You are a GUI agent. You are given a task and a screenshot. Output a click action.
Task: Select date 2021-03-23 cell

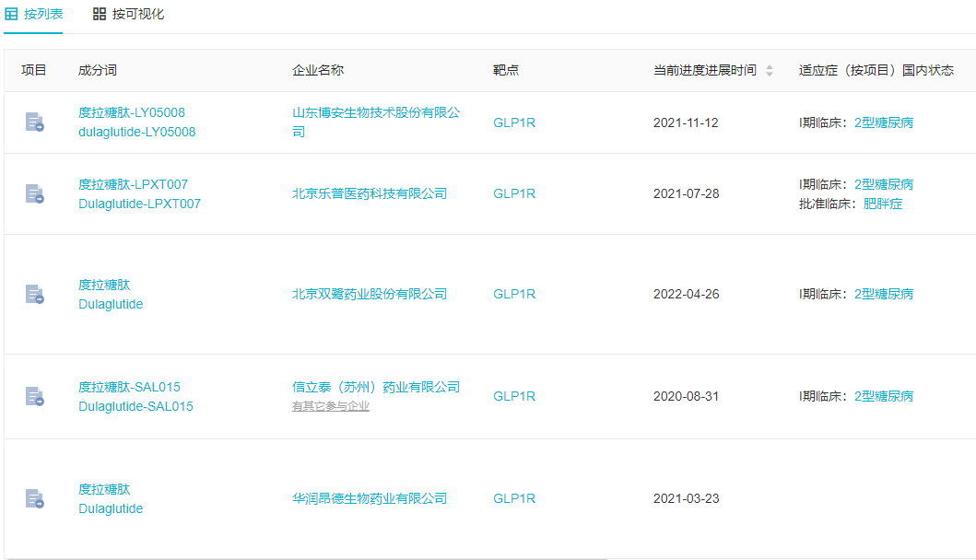click(x=686, y=498)
